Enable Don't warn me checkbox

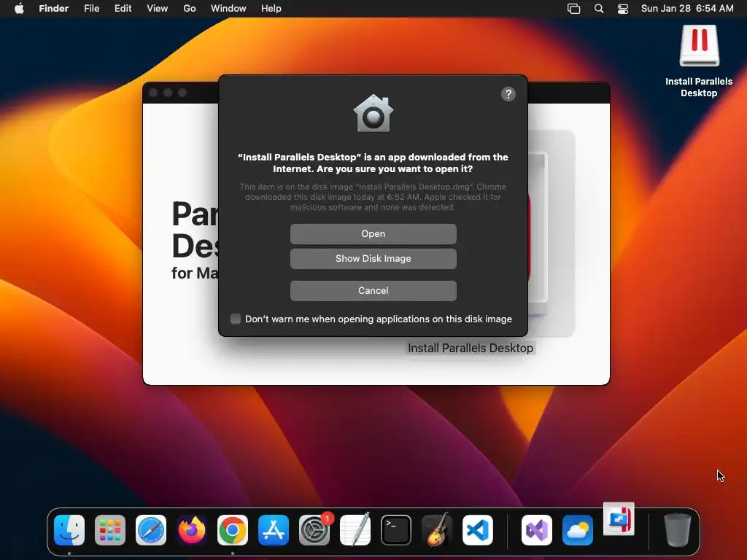click(236, 319)
